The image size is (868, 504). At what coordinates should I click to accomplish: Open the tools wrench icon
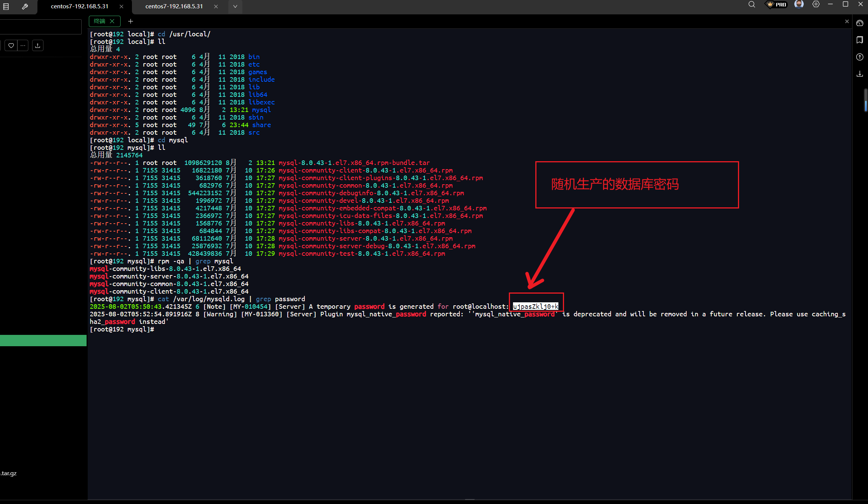(x=25, y=6)
